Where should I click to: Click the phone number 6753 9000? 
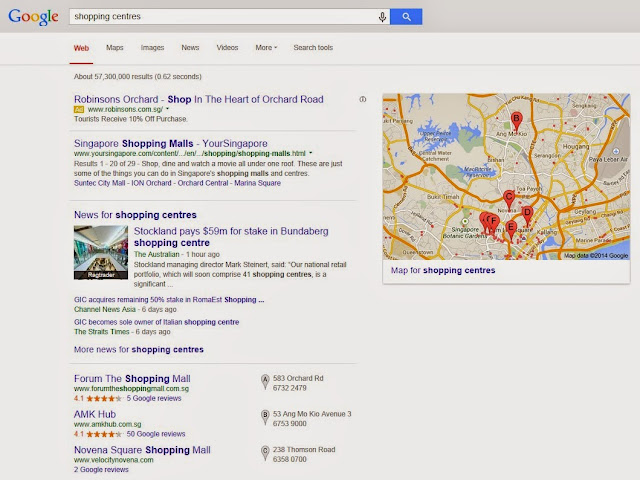(289, 424)
